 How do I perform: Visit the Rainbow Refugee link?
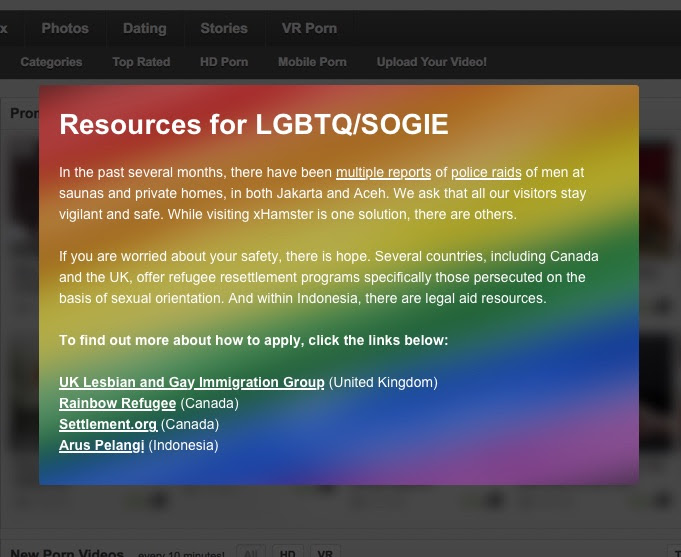[117, 403]
